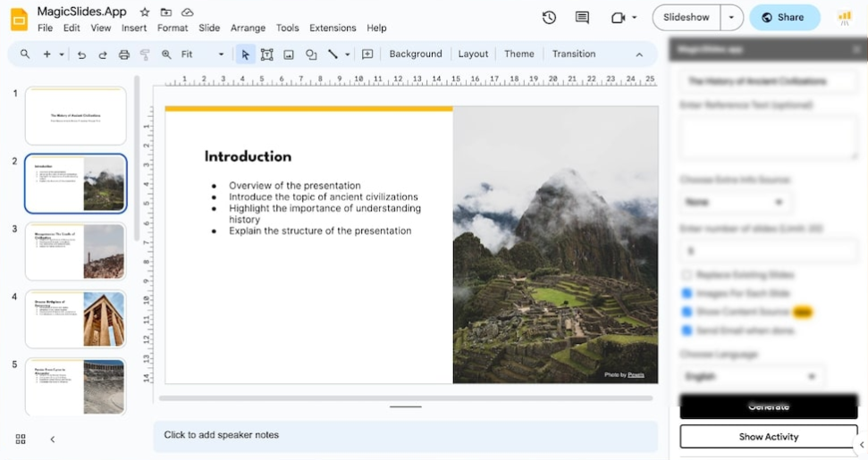Viewport: 868px width, 460px height.
Task: Click the Introduction slide title
Action: [x=248, y=156]
